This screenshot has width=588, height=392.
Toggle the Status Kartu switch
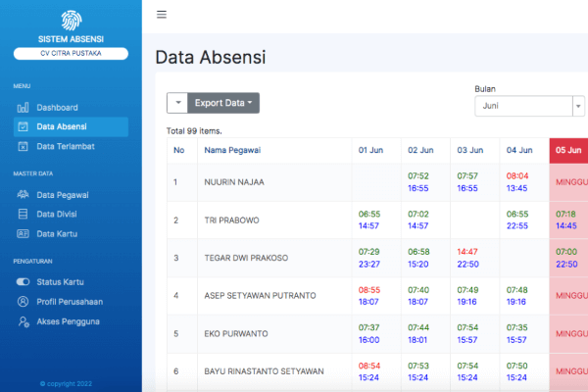click(x=24, y=282)
